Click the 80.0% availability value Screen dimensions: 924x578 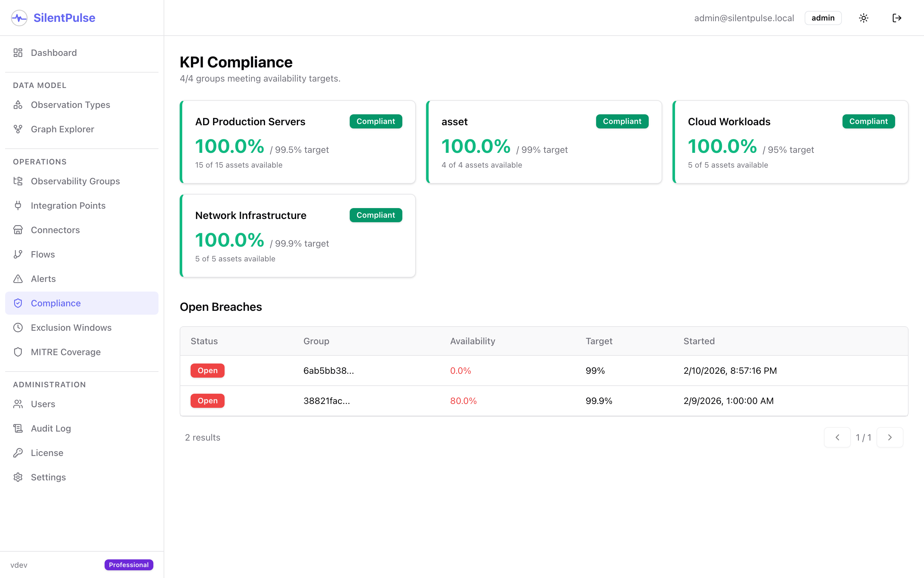(x=463, y=401)
